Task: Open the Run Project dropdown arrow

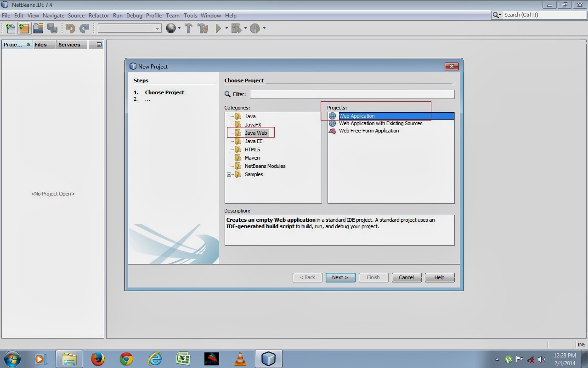Action: pos(226,29)
